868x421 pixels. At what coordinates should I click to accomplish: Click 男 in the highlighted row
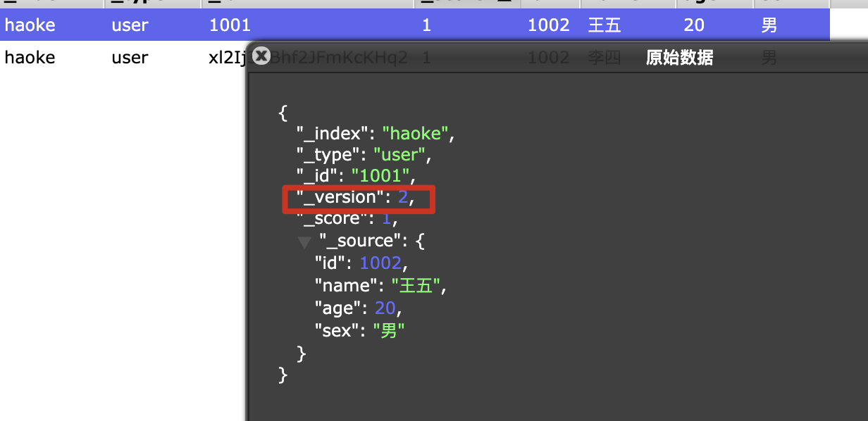click(x=769, y=25)
